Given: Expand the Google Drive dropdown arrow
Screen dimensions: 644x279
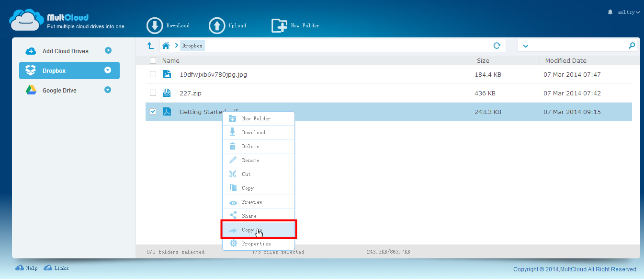Looking at the screenshot, I should point(108,90).
